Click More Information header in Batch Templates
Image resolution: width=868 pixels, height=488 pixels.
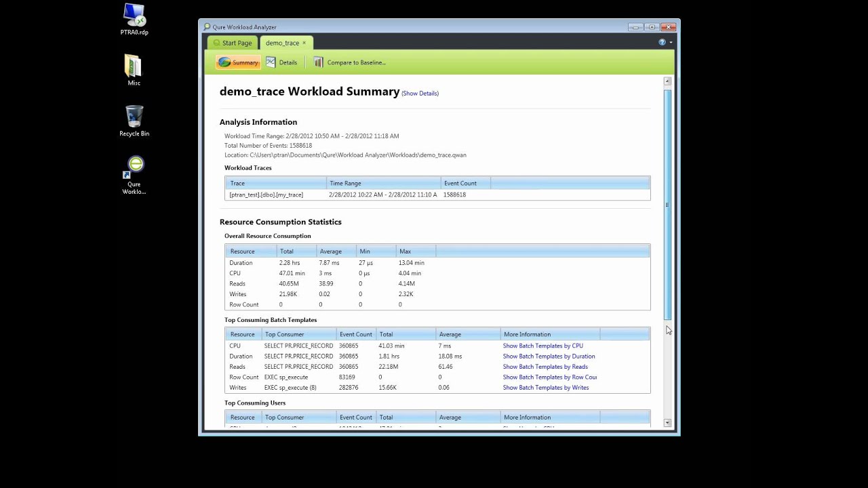550,334
